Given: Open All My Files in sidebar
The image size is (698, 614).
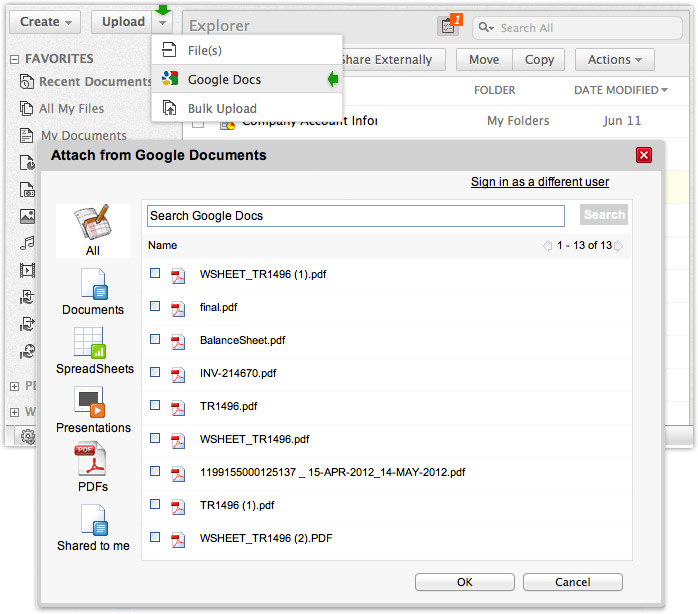Looking at the screenshot, I should point(71,108).
